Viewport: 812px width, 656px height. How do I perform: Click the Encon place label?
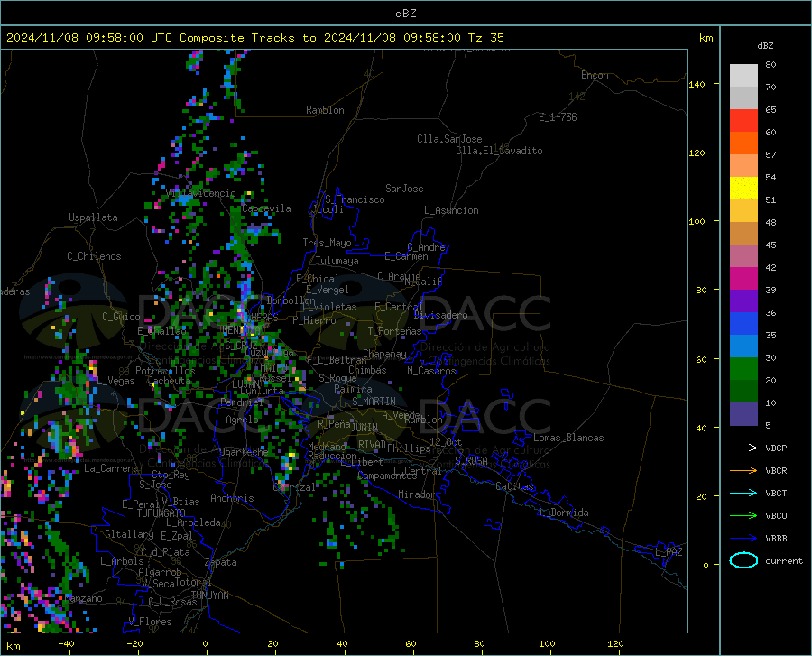[x=595, y=75]
